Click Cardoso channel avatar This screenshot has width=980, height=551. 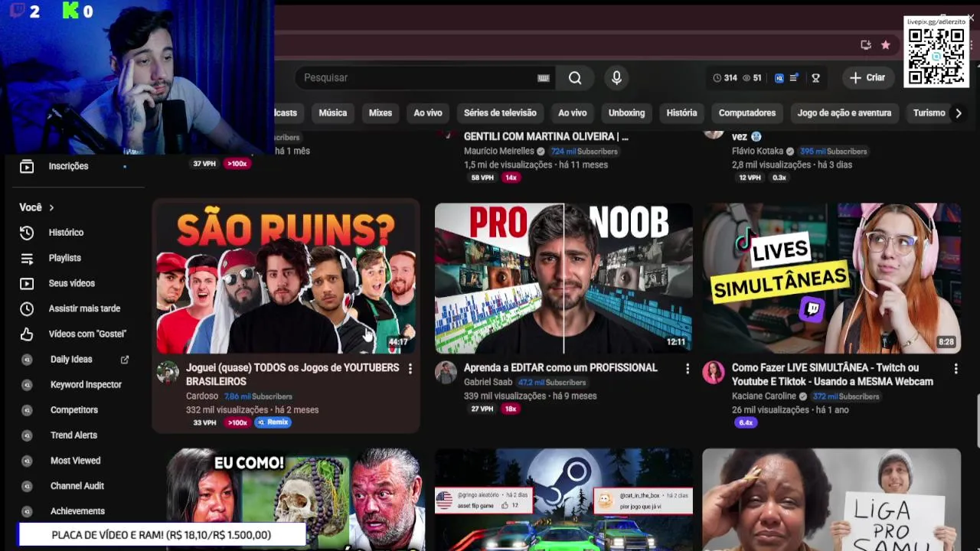click(x=168, y=373)
